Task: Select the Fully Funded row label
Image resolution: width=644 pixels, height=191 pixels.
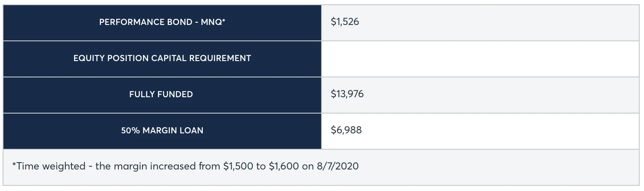Action: coord(161,95)
